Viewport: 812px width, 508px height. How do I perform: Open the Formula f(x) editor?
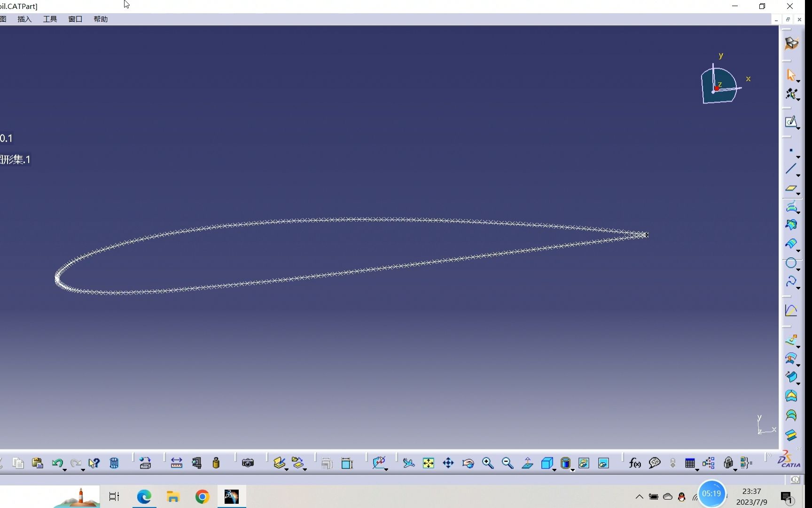(635, 463)
